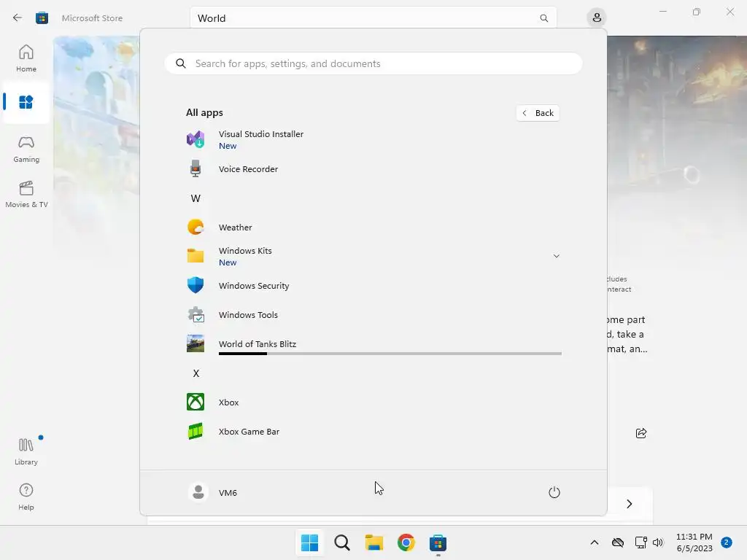Click the Store back arrow
Image resolution: width=747 pixels, height=560 pixels.
[18, 17]
